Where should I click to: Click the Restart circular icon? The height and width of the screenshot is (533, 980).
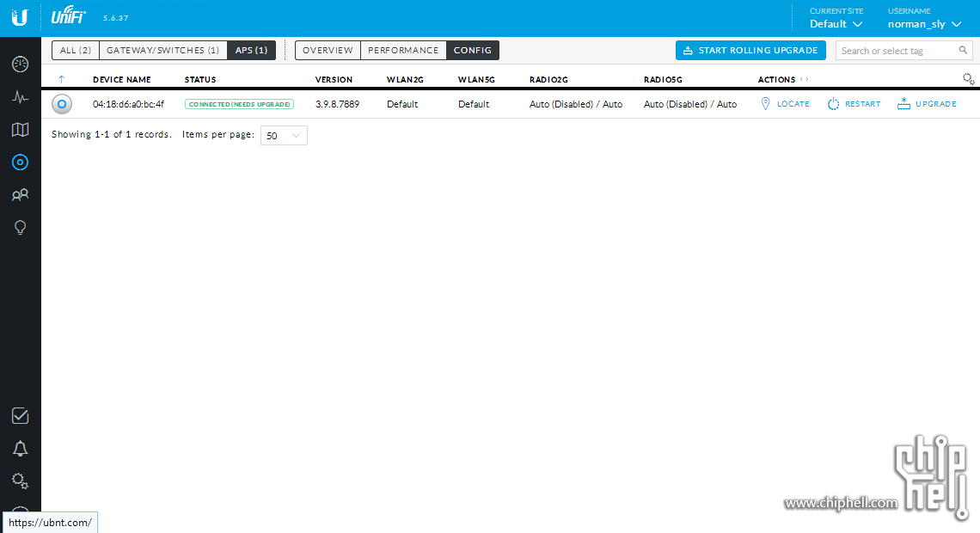click(x=833, y=104)
